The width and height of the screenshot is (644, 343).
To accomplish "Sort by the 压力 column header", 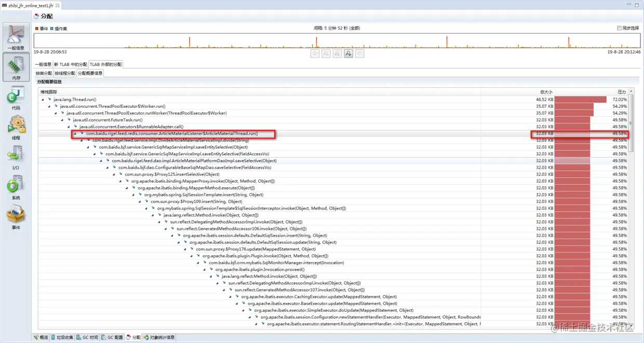I will (592, 92).
